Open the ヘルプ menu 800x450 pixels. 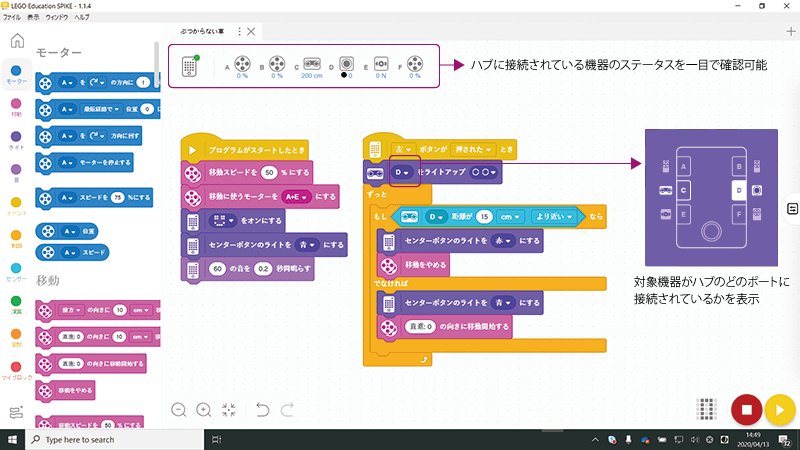click(x=82, y=17)
